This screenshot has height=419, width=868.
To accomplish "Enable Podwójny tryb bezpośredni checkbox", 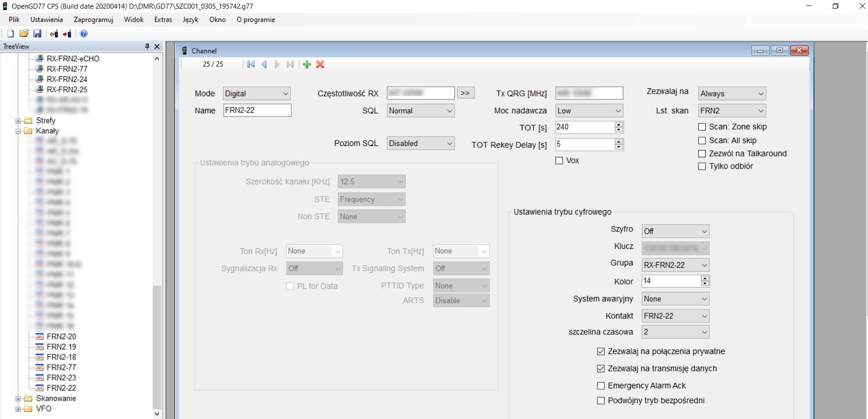I will (601, 401).
